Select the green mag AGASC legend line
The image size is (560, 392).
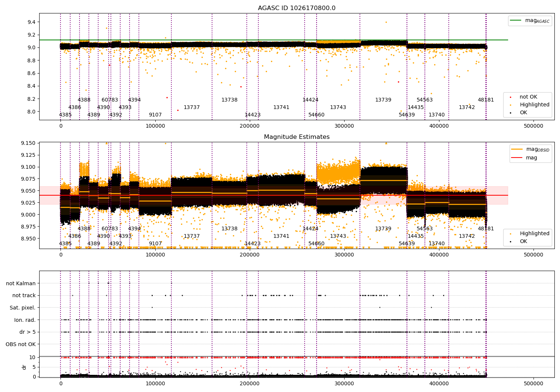(x=516, y=21)
